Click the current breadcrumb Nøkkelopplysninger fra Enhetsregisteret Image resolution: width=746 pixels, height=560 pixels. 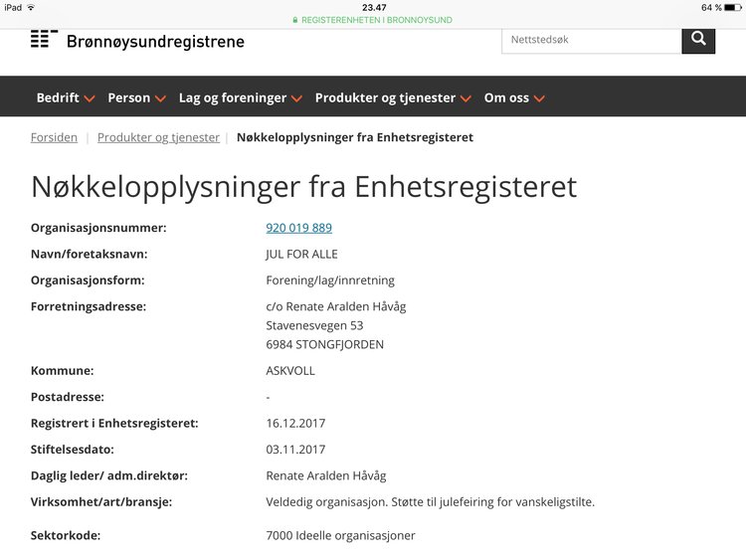pyautogui.click(x=355, y=137)
